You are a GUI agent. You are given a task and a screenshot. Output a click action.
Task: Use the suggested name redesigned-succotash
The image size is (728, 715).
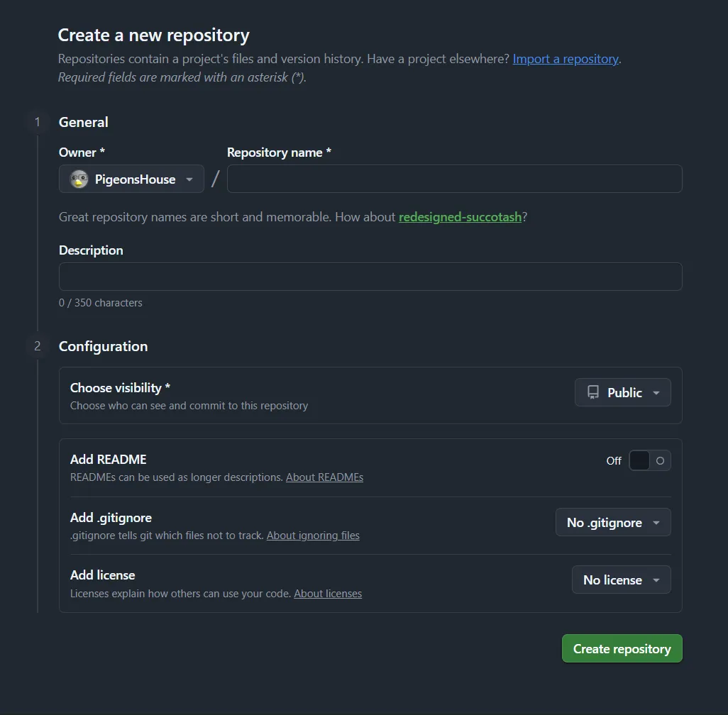[460, 217]
